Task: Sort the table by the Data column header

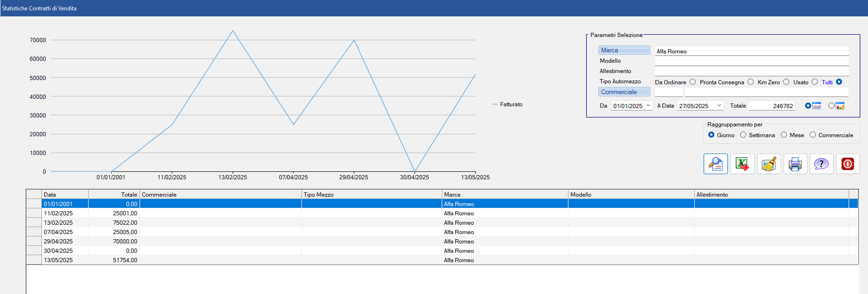Action: point(65,194)
